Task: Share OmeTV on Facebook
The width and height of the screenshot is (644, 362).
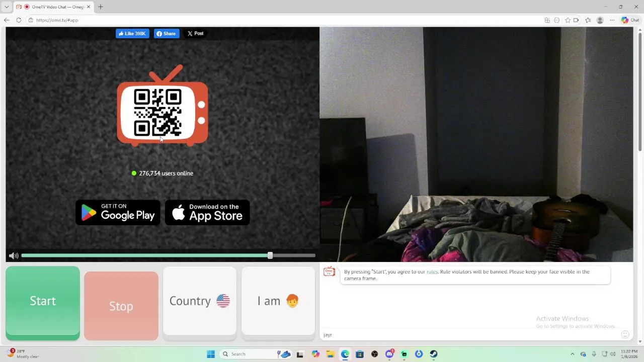Action: [167, 34]
